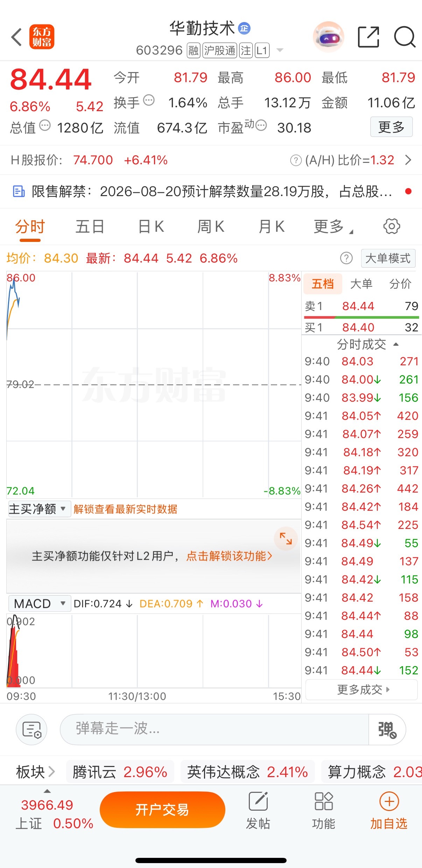Collapse the 分时成交 list arrow
The width and height of the screenshot is (422, 868).
(396, 344)
